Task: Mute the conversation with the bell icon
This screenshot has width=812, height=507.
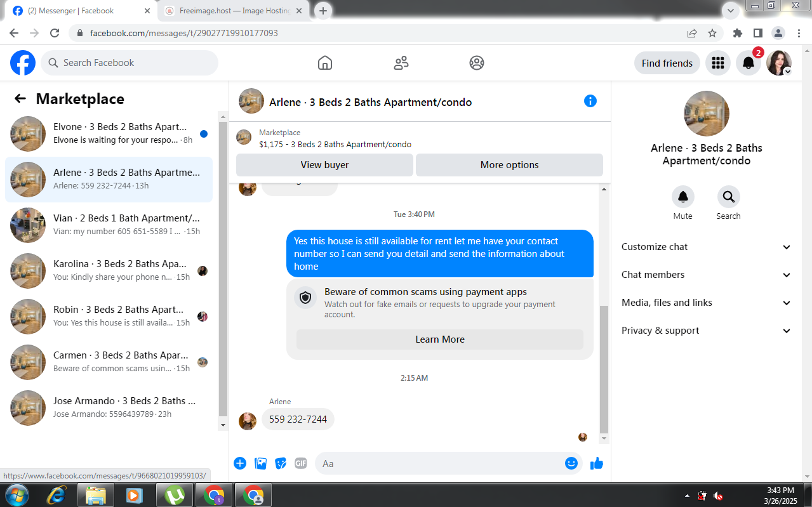Action: [683, 197]
